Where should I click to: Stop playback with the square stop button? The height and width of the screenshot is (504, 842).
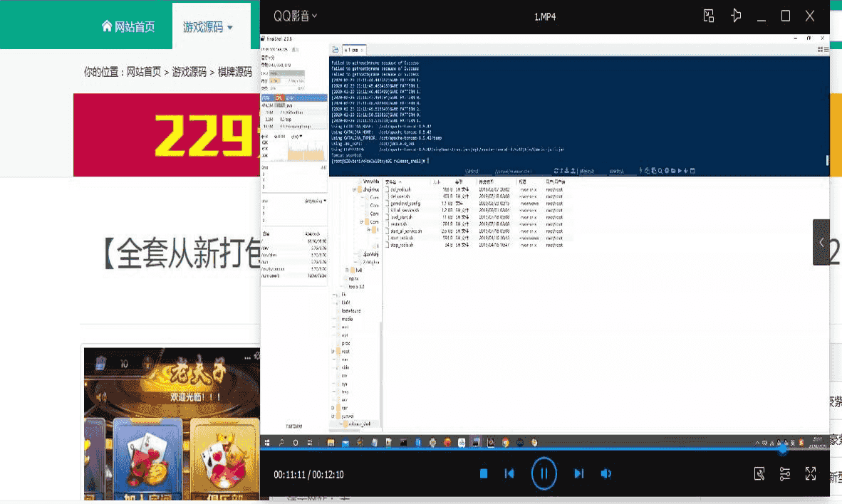pyautogui.click(x=483, y=473)
